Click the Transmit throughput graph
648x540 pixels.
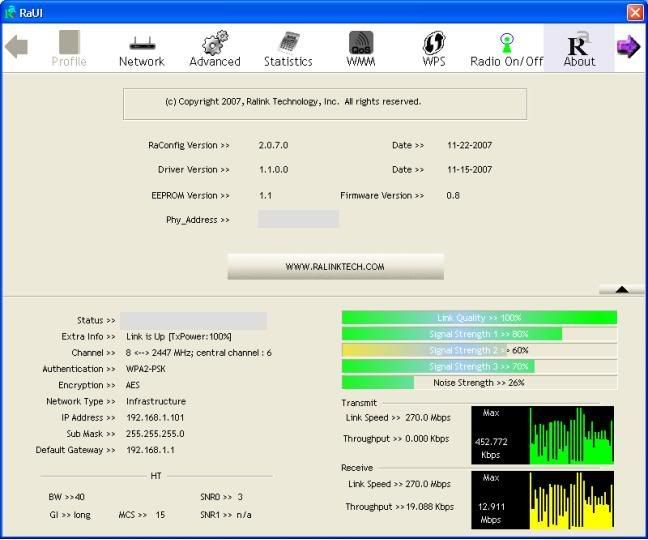(542, 435)
